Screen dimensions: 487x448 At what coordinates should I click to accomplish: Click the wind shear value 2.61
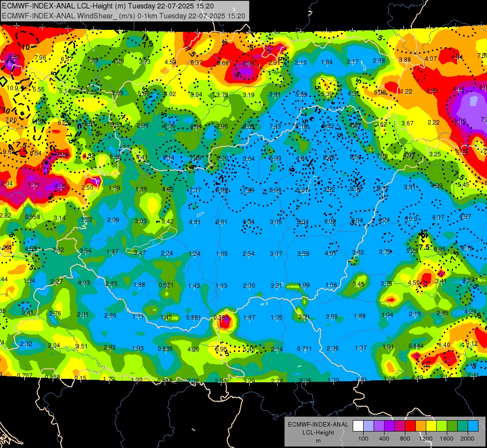(221, 222)
